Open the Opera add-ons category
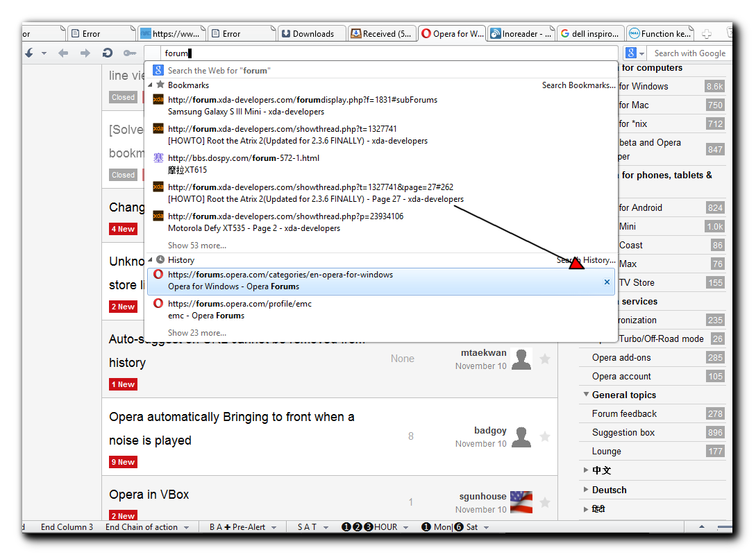This screenshot has width=756, height=557. pyautogui.click(x=621, y=357)
